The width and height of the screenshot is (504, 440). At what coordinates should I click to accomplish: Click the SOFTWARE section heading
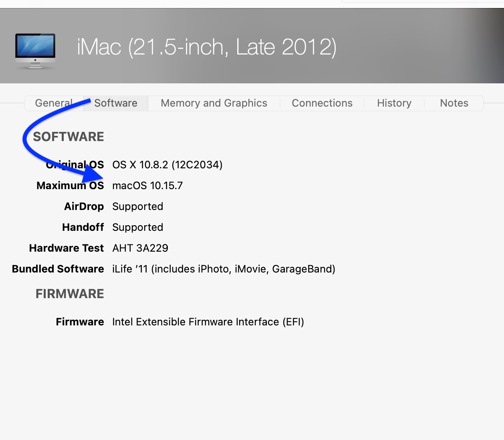[69, 137]
